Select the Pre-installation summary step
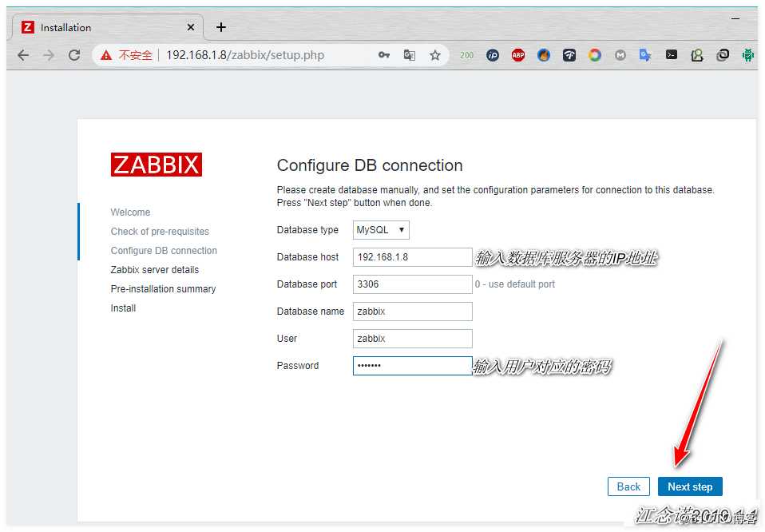 point(163,289)
